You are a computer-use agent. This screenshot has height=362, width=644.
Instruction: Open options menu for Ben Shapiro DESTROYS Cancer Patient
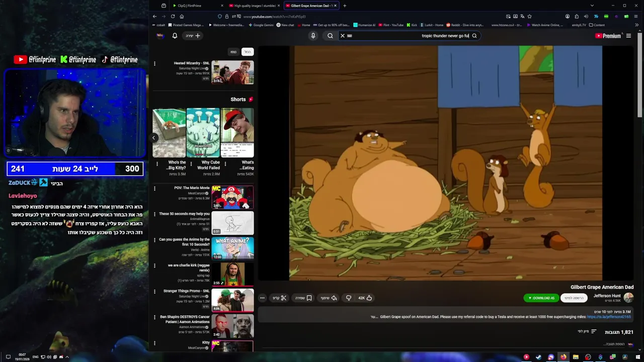click(154, 317)
